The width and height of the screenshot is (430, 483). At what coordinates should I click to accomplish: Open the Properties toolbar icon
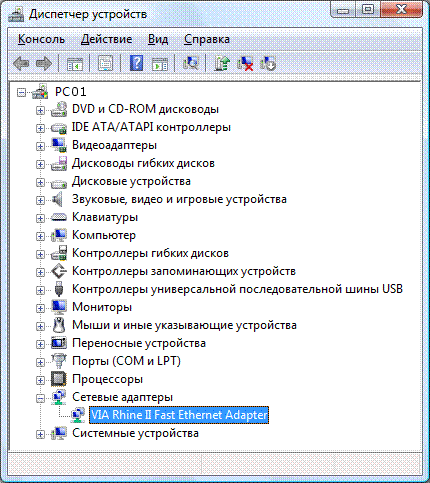[x=105, y=63]
